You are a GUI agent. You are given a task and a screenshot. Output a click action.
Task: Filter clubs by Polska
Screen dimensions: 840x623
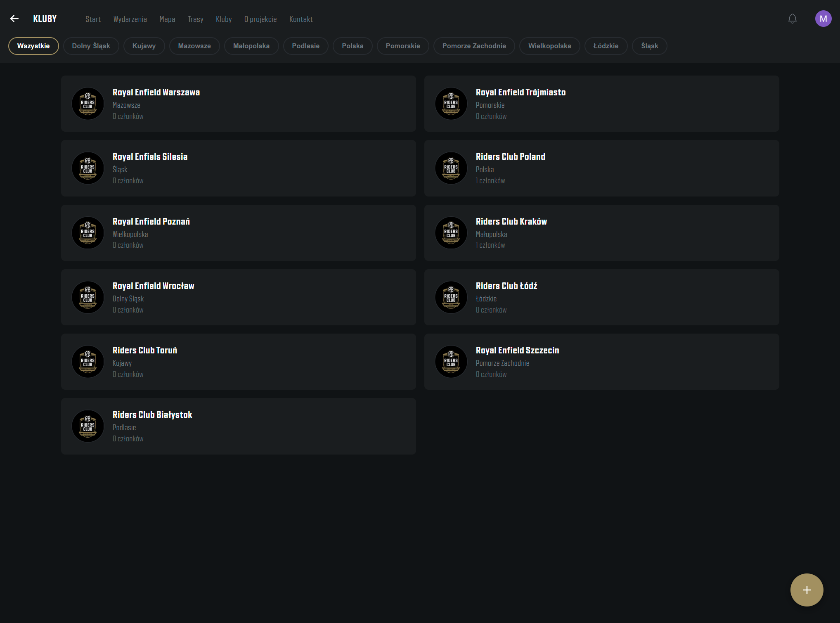coord(353,46)
